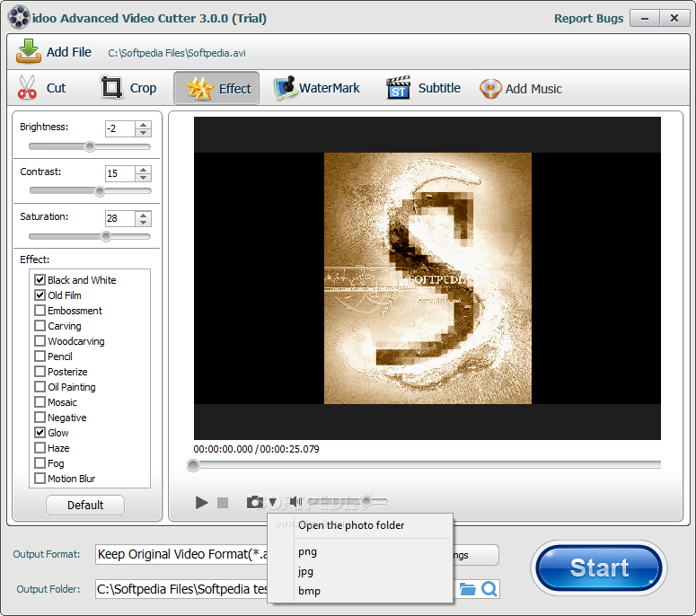Enable the Carving effect
The width and height of the screenshot is (696, 616).
[40, 325]
